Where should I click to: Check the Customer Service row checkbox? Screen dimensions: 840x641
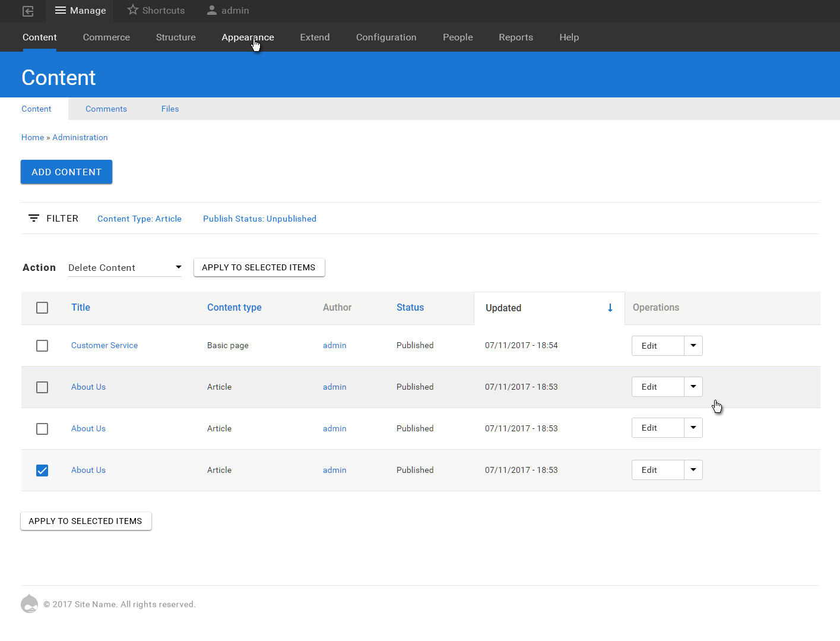(42, 346)
